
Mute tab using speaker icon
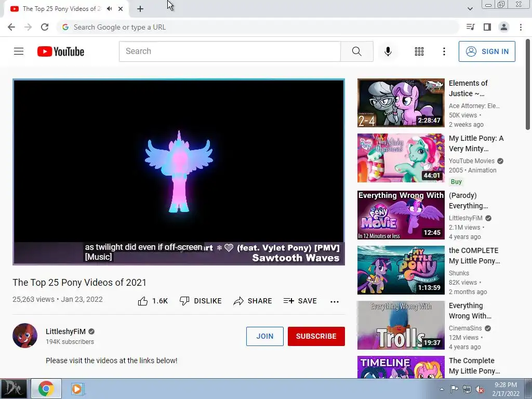click(109, 9)
